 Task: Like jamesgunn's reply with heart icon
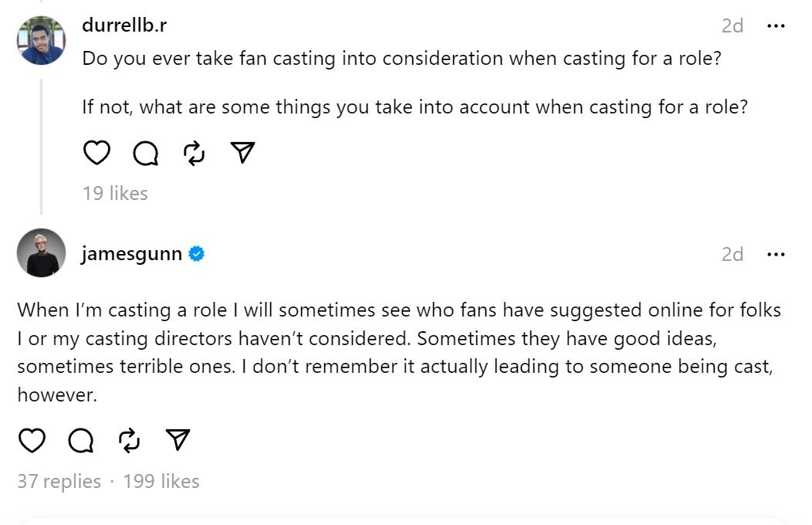32,440
